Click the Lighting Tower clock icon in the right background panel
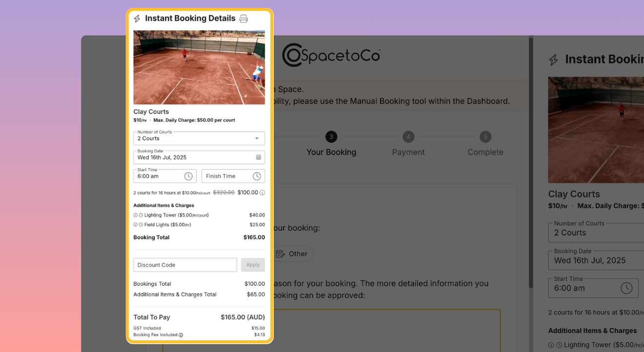This screenshot has width=644, height=352. 559,345
